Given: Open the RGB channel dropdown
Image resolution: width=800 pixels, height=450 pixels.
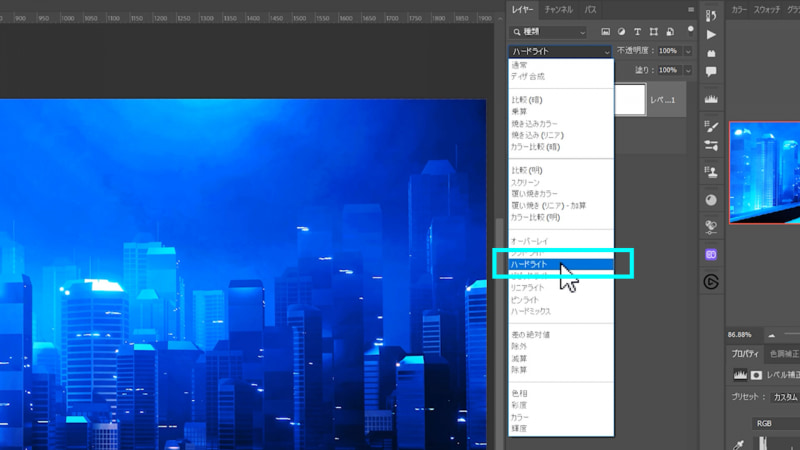Looking at the screenshot, I should (x=776, y=423).
